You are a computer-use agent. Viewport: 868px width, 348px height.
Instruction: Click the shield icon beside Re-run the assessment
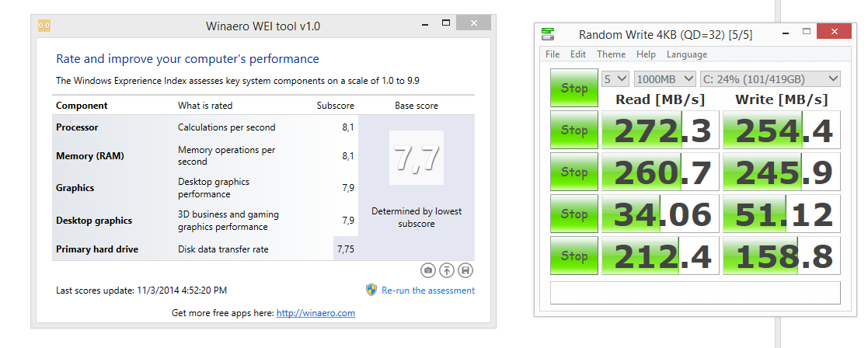371,290
